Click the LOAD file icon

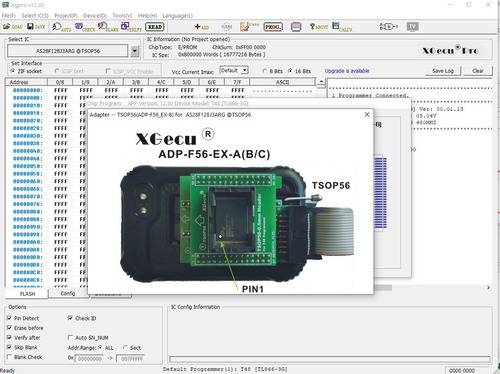(12, 27)
